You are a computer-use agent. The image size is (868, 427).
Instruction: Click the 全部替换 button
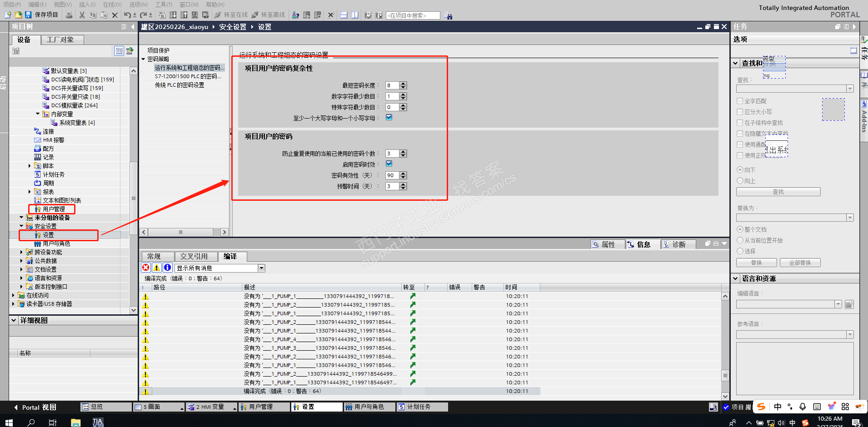click(800, 263)
